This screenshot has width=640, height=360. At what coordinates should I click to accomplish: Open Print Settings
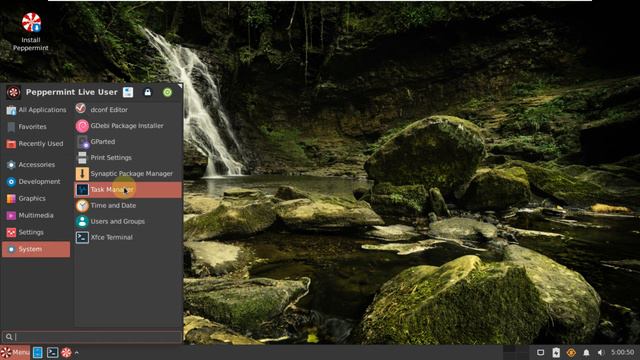coord(128,158)
